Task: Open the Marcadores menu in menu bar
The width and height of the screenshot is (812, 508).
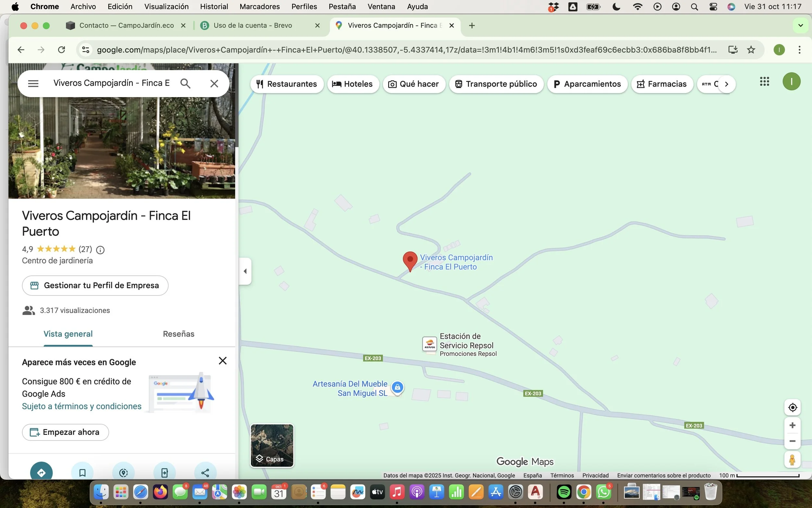Action: point(260,7)
